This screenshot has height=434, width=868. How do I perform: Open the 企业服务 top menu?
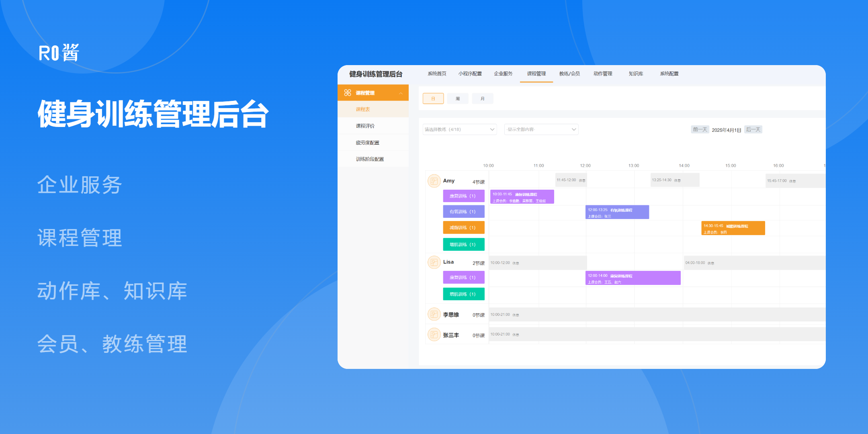(x=503, y=74)
